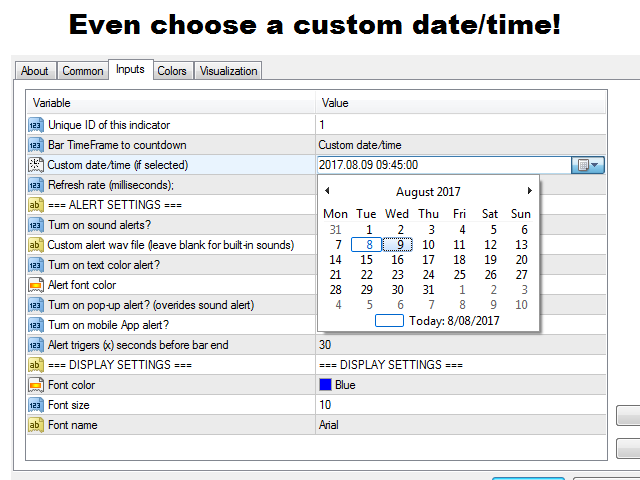Select August 15 in the calendar
Viewport: 640px width, 480px height.
point(367,259)
